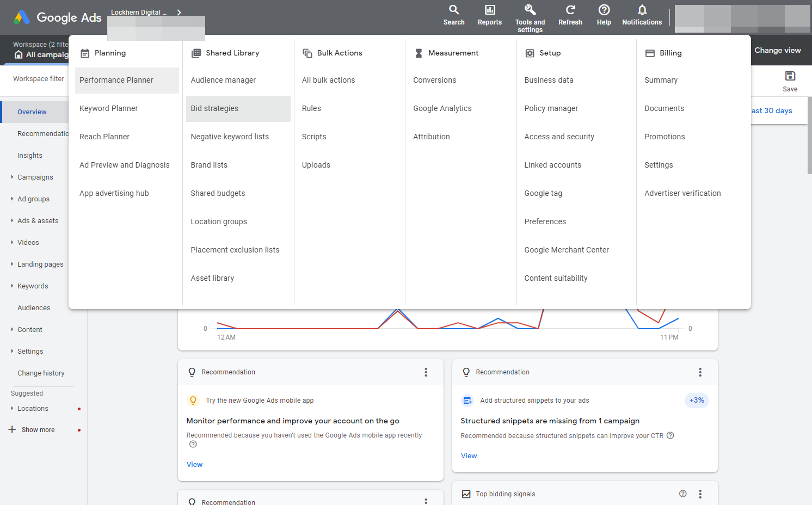Click the Billing card icon
The height and width of the screenshot is (505, 812).
click(x=650, y=53)
